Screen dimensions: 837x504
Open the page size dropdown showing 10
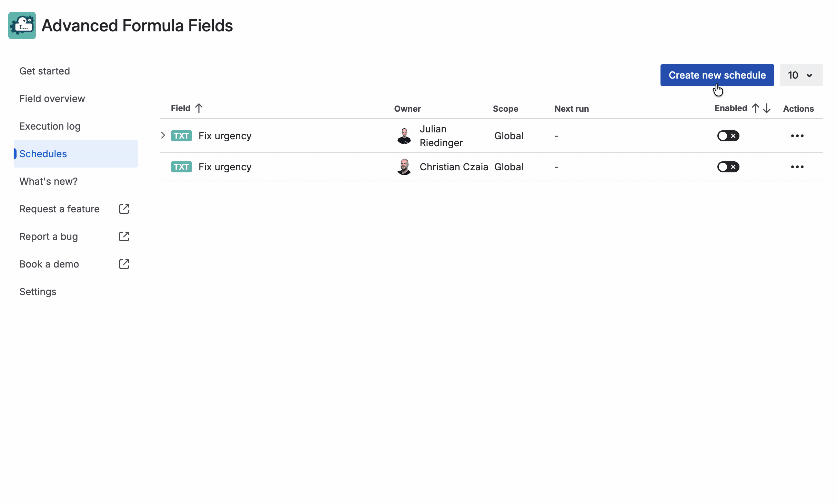point(801,75)
